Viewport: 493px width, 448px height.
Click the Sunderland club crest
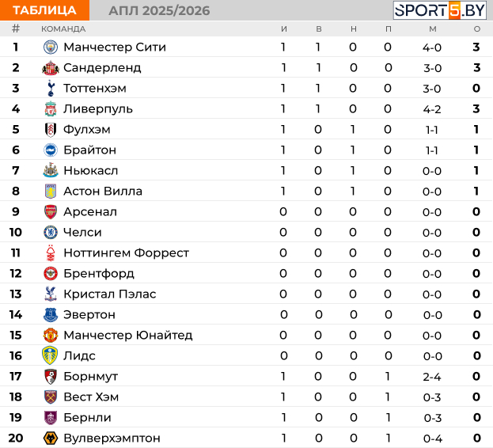[x=51, y=68]
